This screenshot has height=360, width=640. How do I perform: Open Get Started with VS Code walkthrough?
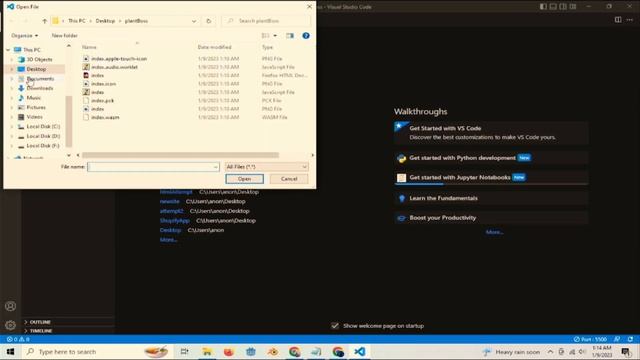pyautogui.click(x=491, y=133)
